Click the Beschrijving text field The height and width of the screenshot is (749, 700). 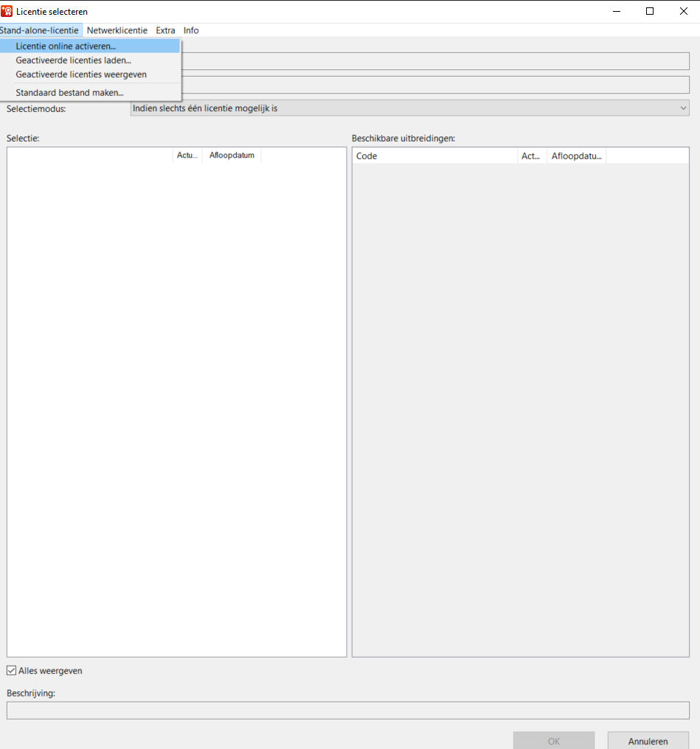click(x=348, y=711)
